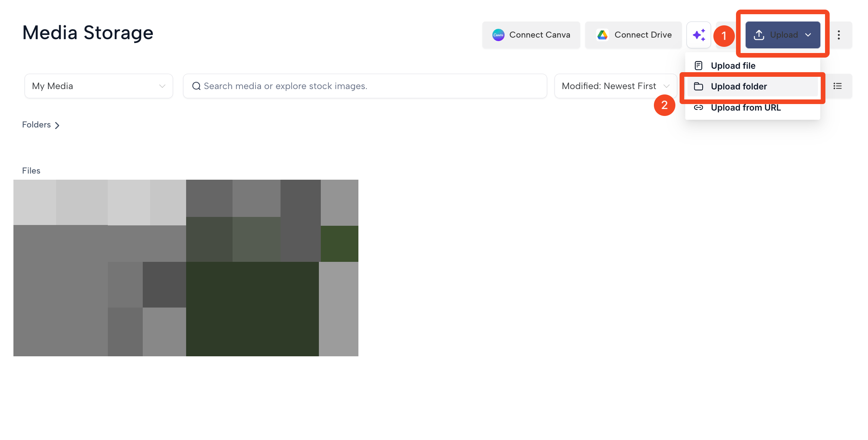Expand the My Media dropdown
The height and width of the screenshot is (440, 868).
click(99, 86)
